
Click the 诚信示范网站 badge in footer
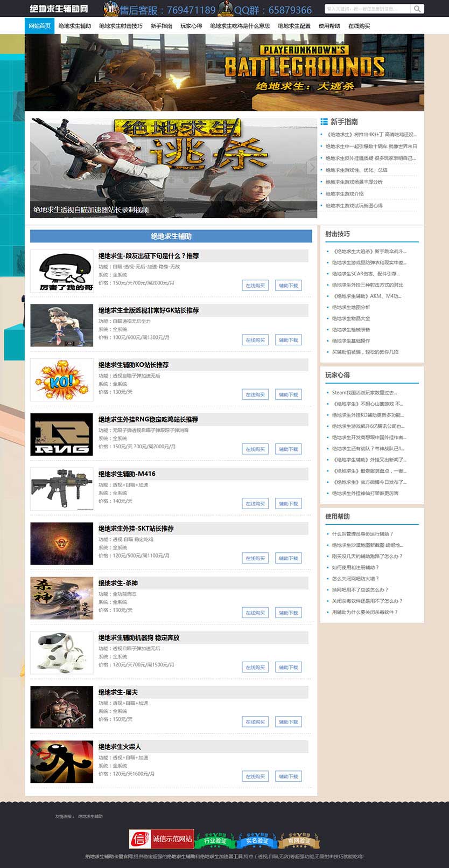[162, 839]
